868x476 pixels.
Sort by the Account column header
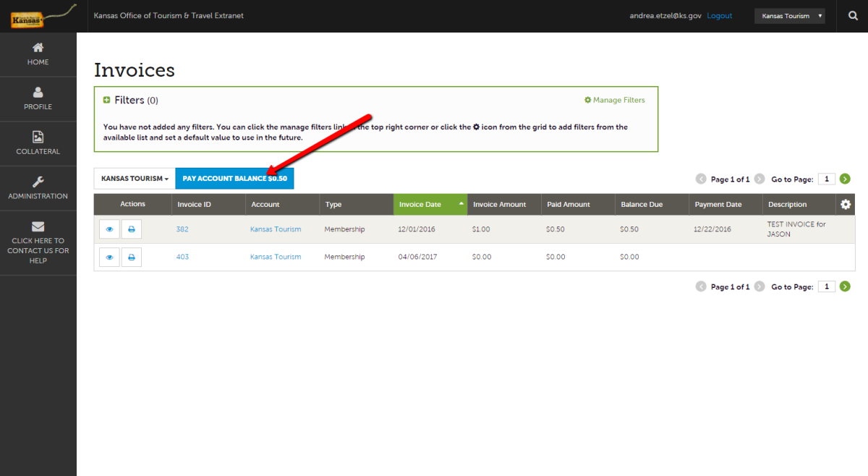coord(283,204)
